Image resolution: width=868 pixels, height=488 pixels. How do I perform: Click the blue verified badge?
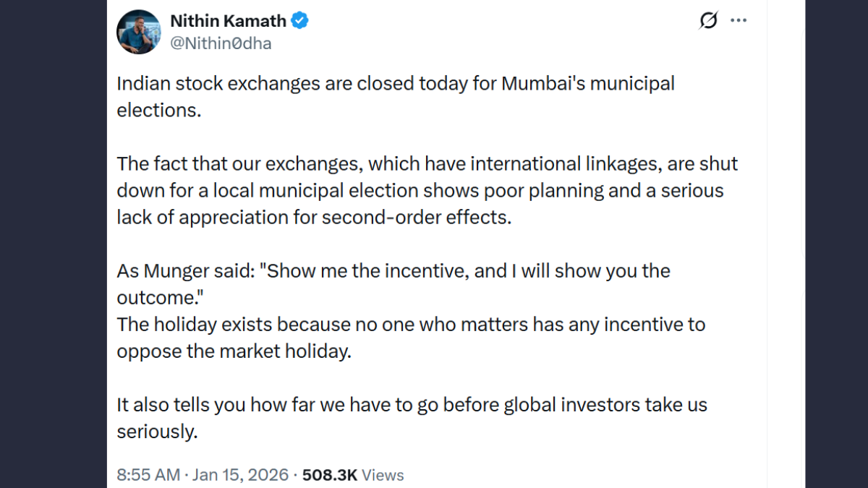pyautogui.click(x=300, y=21)
